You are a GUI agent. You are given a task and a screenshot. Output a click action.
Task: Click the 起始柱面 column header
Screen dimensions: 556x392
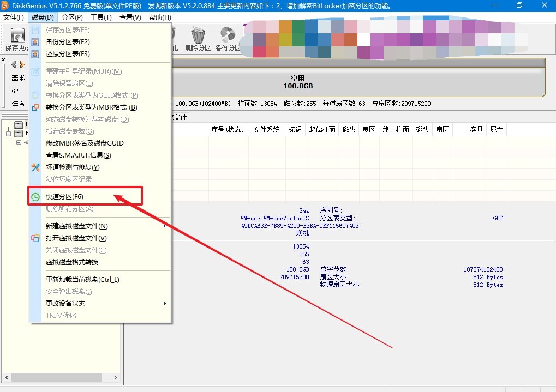coord(322,130)
